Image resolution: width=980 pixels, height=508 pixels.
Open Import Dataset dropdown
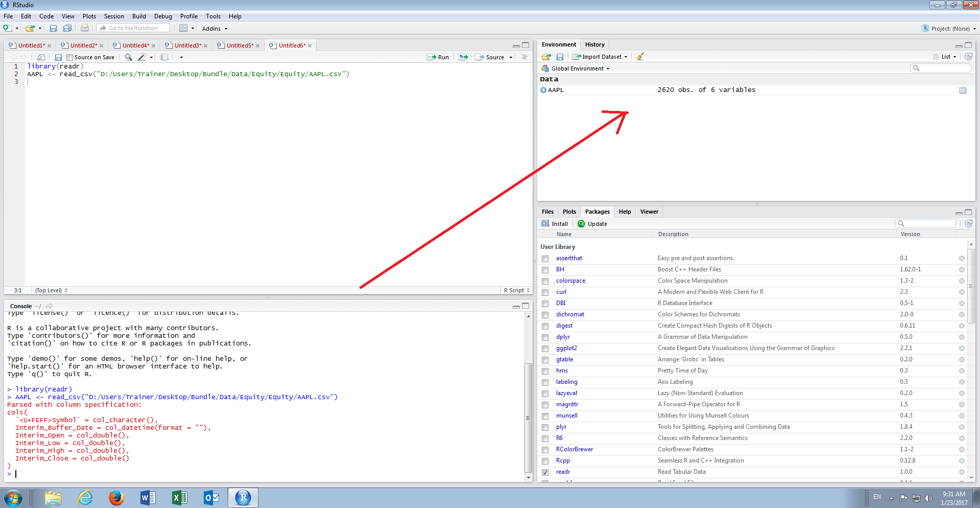(x=600, y=57)
